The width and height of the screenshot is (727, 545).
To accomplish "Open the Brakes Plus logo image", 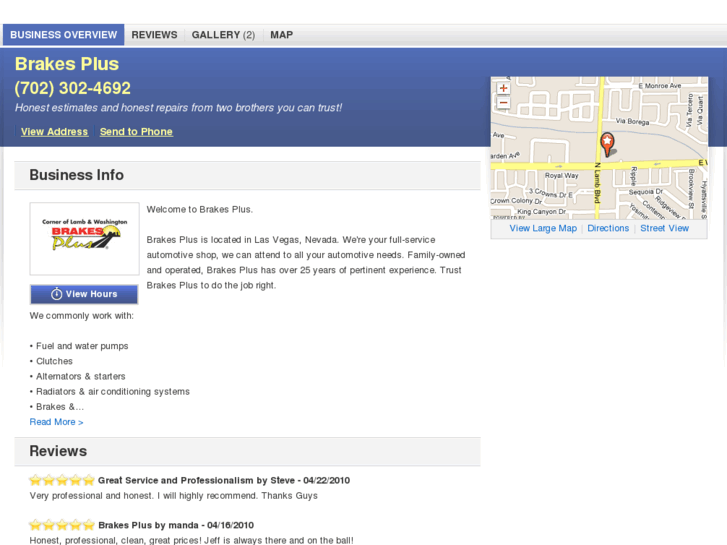I will [84, 238].
